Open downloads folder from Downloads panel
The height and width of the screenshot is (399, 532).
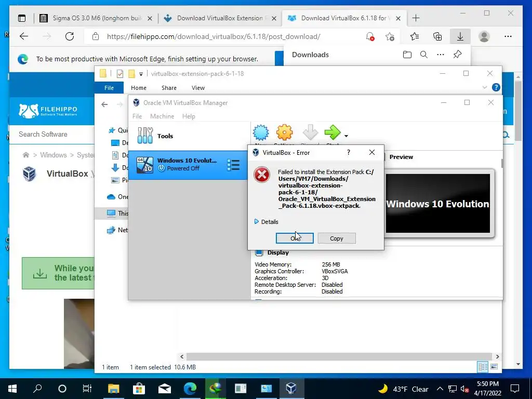click(407, 55)
